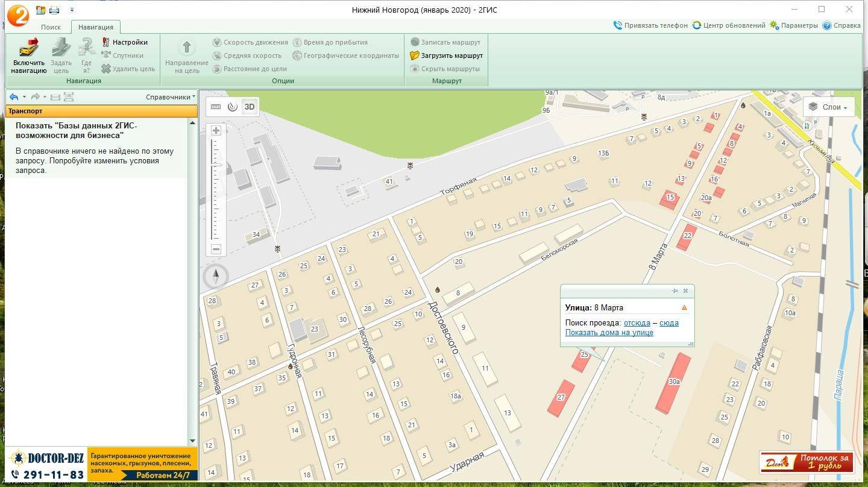Toggle Скрыть маршруты
The image size is (868, 487).
[445, 69]
